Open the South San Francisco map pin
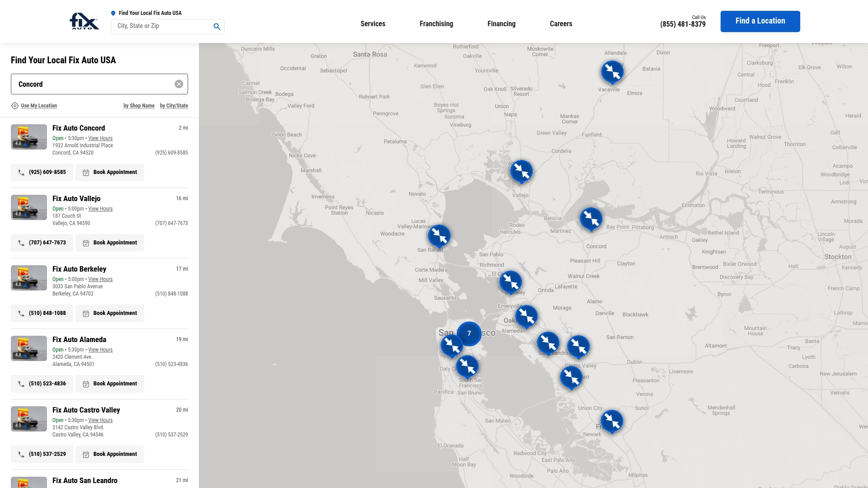868x488 pixels. point(467,367)
